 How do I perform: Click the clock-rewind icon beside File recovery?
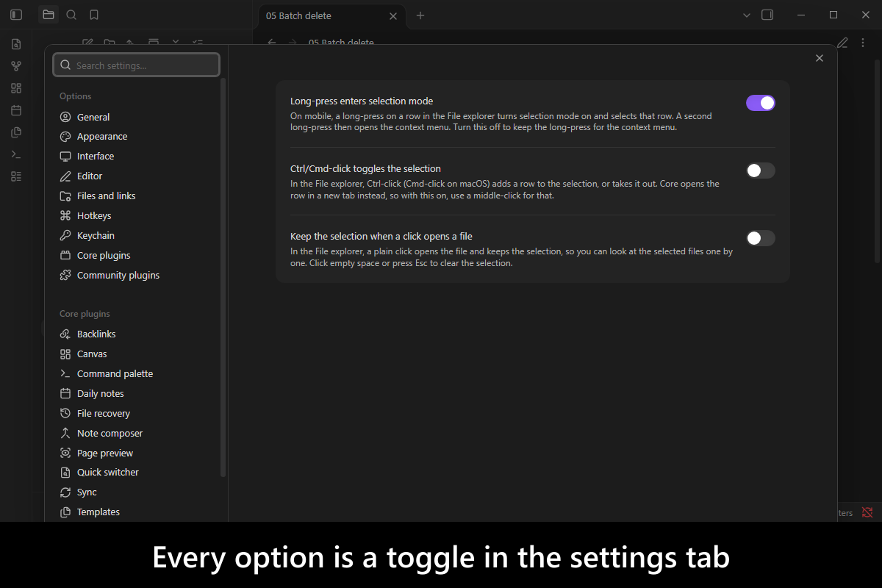coord(65,414)
